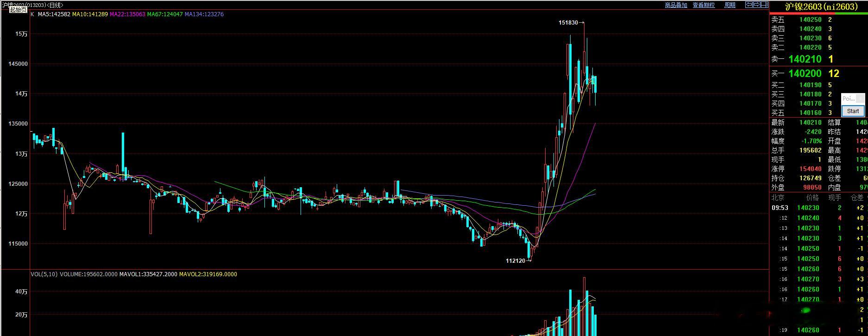The image size is (868, 336).
Task: Click 外盘 value 98050
Action: (812, 188)
